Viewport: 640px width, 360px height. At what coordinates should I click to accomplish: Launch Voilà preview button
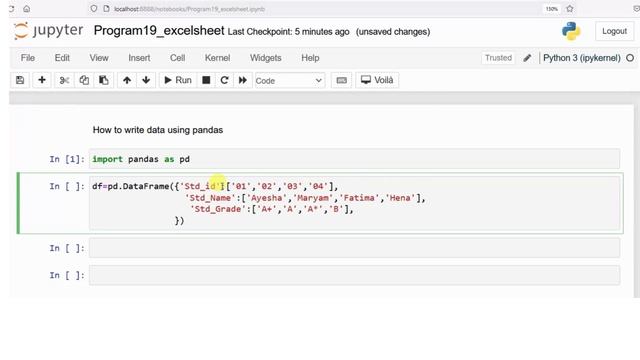point(377,80)
